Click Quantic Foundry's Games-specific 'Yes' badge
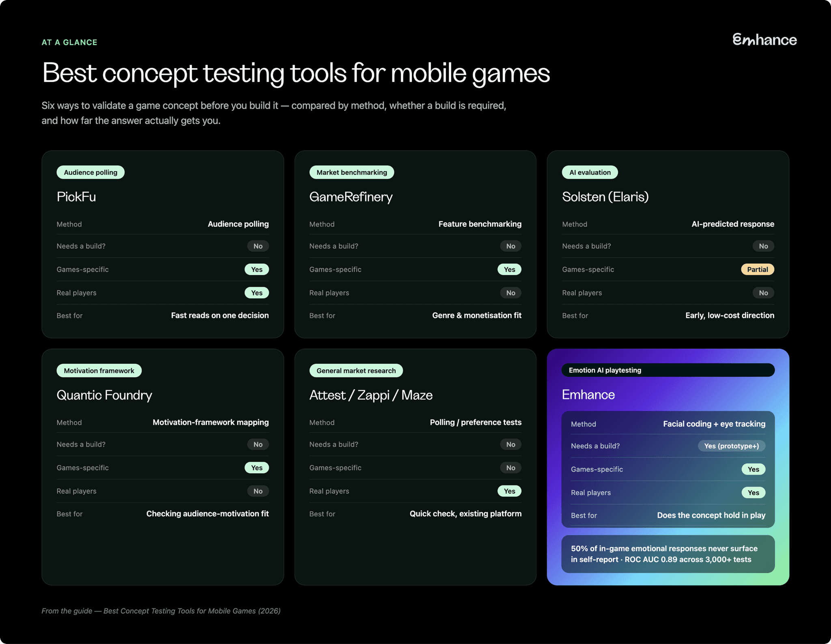The height and width of the screenshot is (644, 831). tap(257, 468)
